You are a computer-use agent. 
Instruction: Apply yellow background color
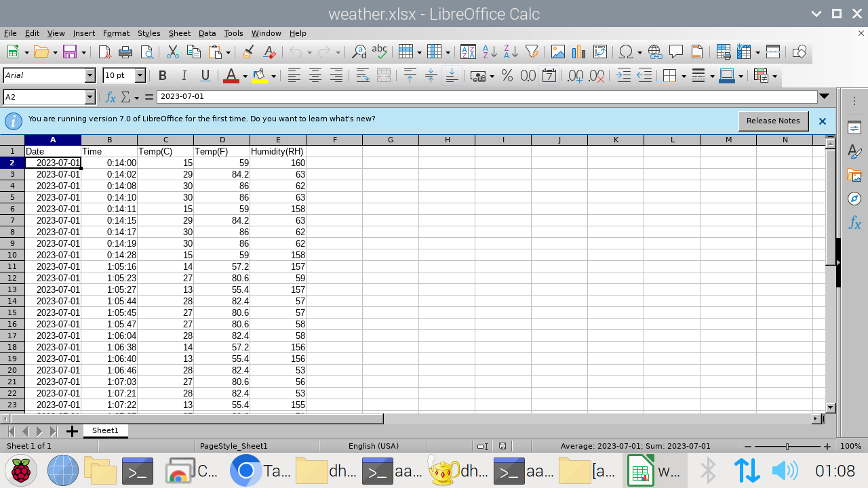coord(259,76)
